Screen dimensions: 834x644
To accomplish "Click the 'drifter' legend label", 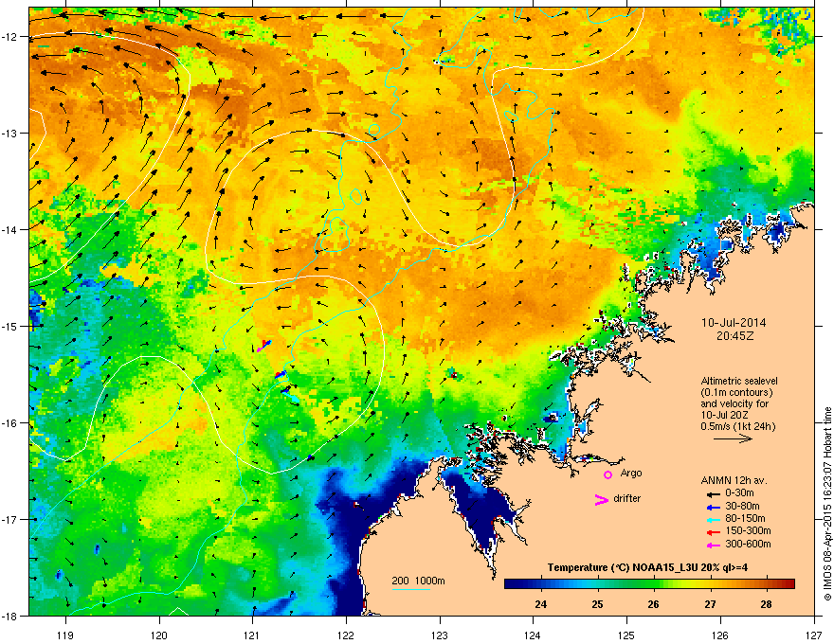I will 627,498.
